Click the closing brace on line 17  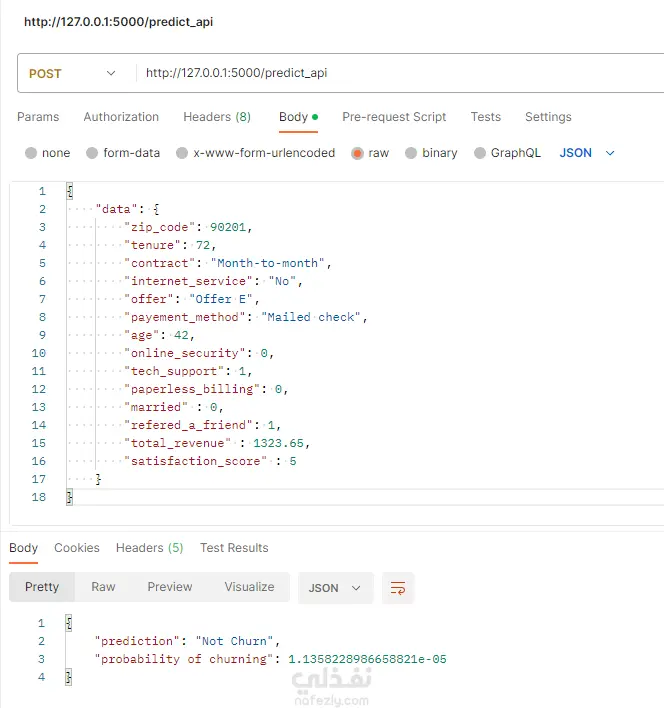[x=98, y=480]
